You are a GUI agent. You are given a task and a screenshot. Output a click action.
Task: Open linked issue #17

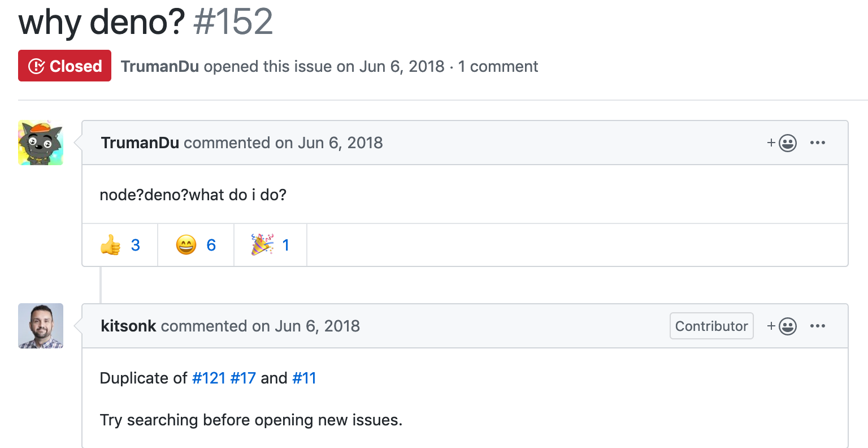[x=243, y=378]
